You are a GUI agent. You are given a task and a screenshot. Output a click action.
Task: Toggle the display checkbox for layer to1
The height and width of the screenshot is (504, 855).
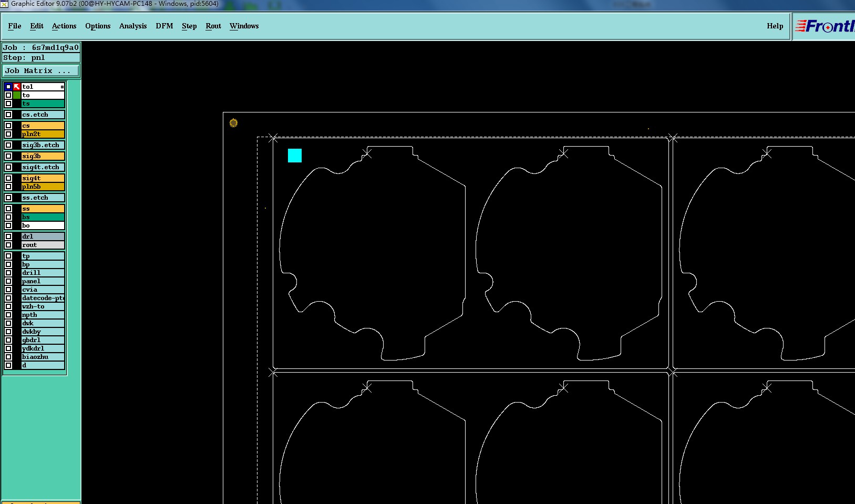click(x=8, y=87)
